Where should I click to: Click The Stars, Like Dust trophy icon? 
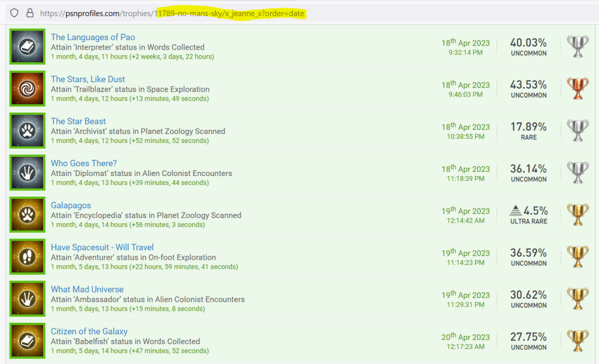pos(28,89)
